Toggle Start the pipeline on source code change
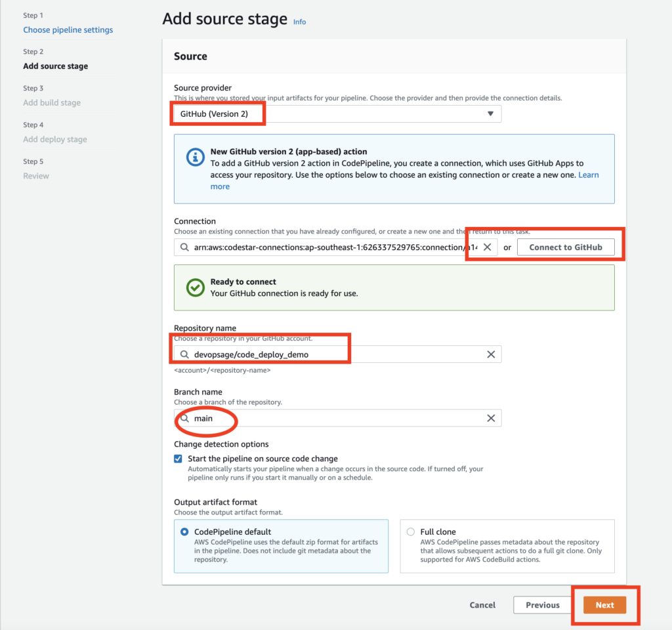Viewport: 672px width, 630px height. 178,459
